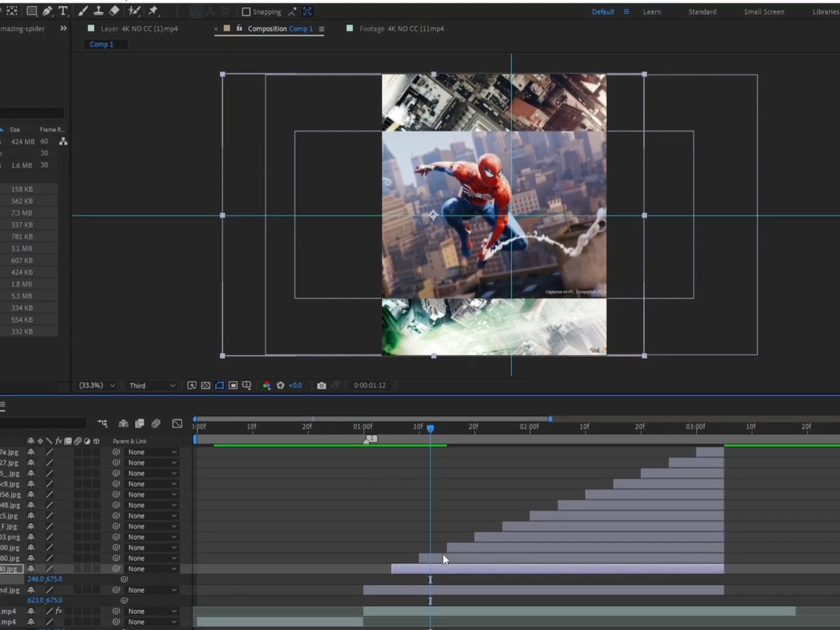Viewport: 840px width, 630px height.
Task: Select the Type text tool
Action: 63,11
